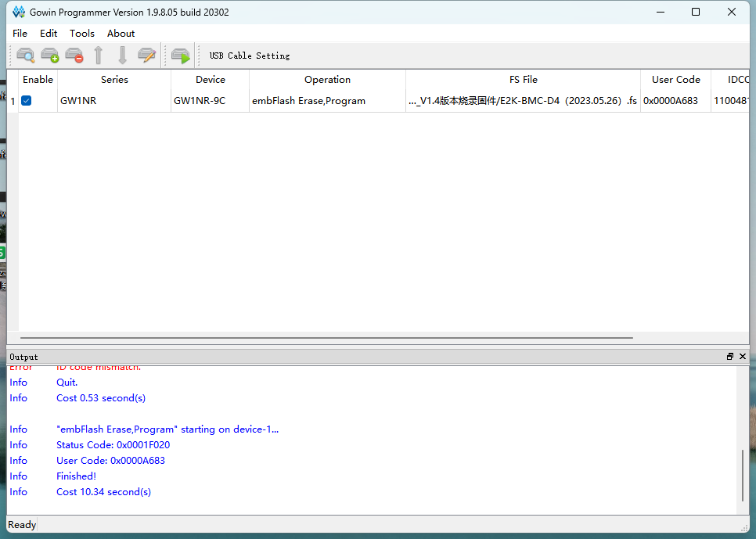Click the Enable column header
756x539 pixels.
pyautogui.click(x=38, y=80)
